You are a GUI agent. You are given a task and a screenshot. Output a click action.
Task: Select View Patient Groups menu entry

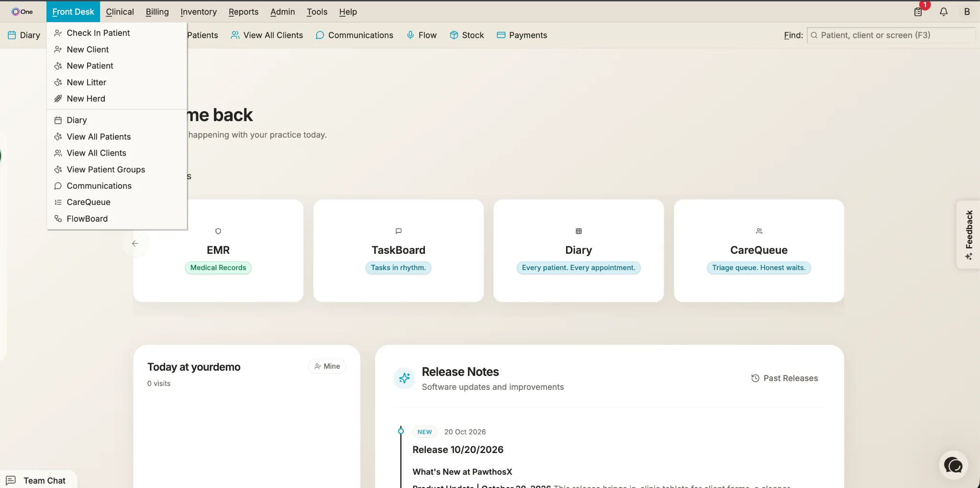[x=117, y=170]
